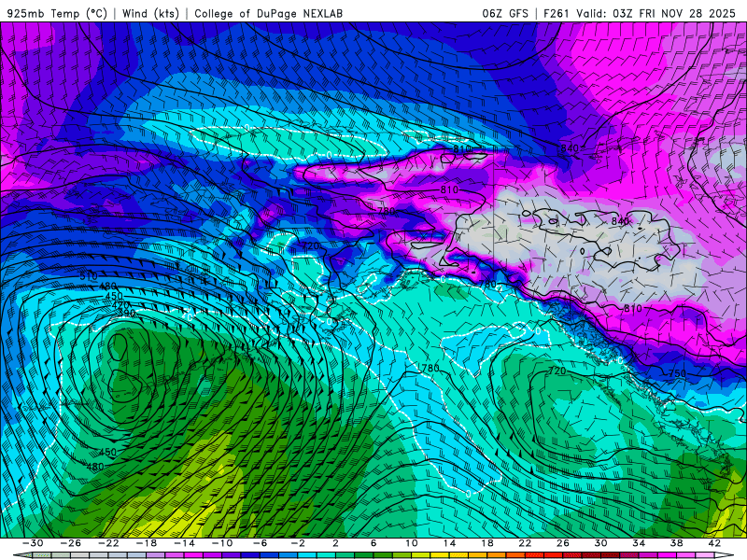Click the -2 value on the color scale
The image size is (747, 560).
(298, 543)
